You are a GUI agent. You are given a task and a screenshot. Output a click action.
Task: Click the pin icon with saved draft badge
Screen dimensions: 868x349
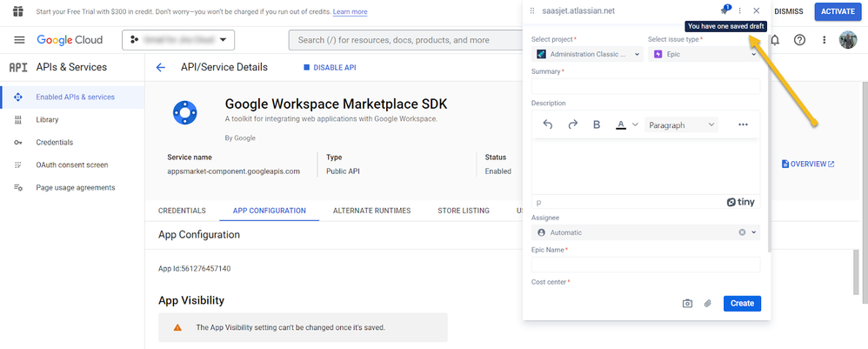point(724,10)
